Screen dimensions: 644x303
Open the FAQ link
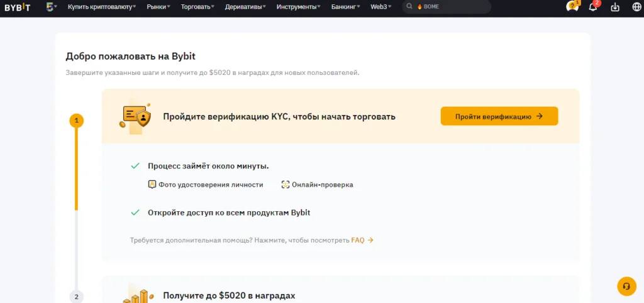point(362,240)
